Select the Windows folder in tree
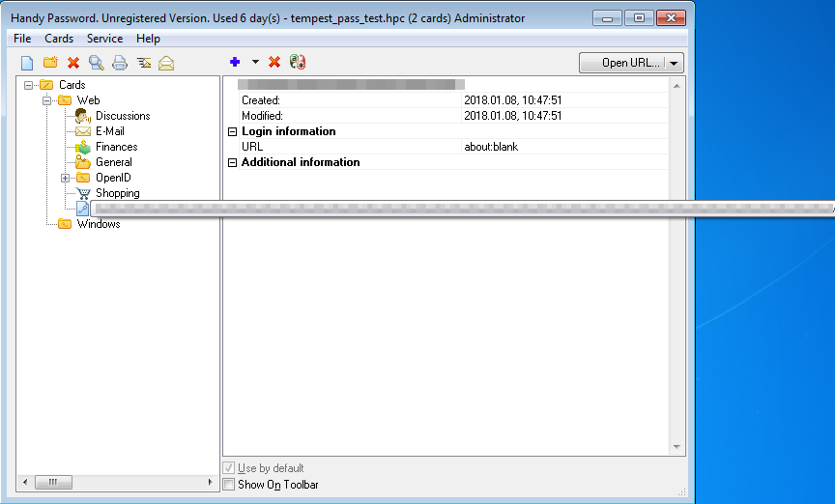This screenshot has width=835, height=504. 98,224
